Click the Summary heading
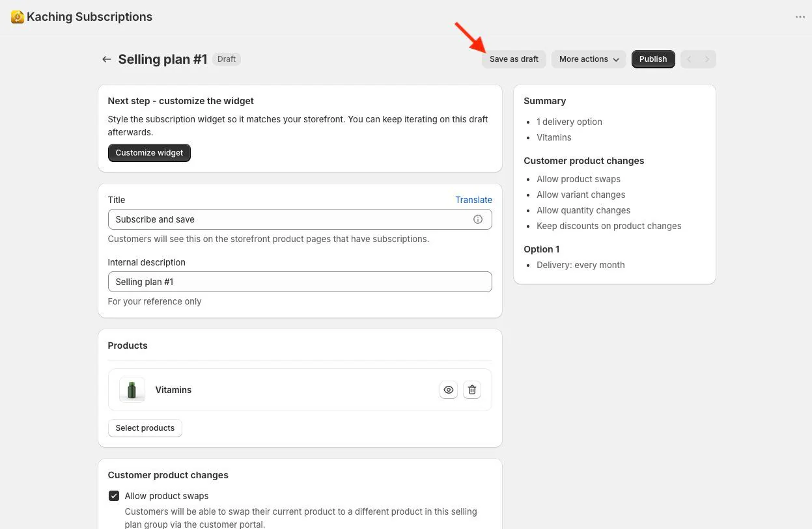Image resolution: width=812 pixels, height=529 pixels. point(545,101)
